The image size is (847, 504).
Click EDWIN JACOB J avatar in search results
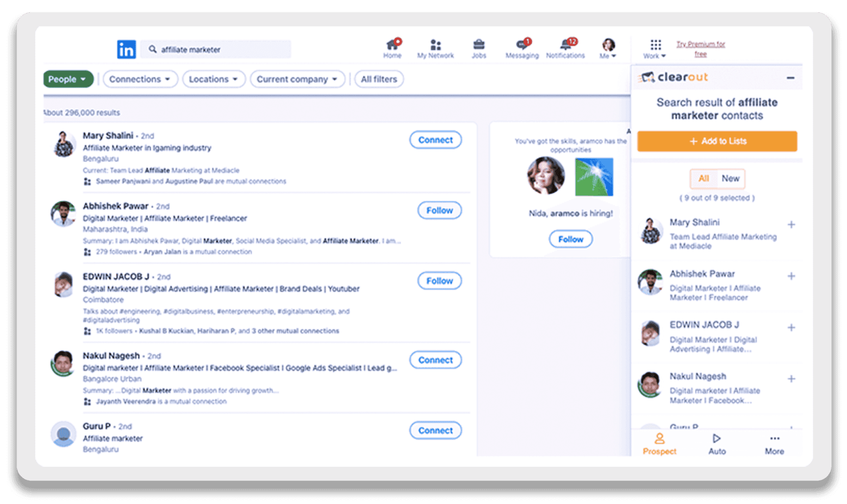pos(63,284)
